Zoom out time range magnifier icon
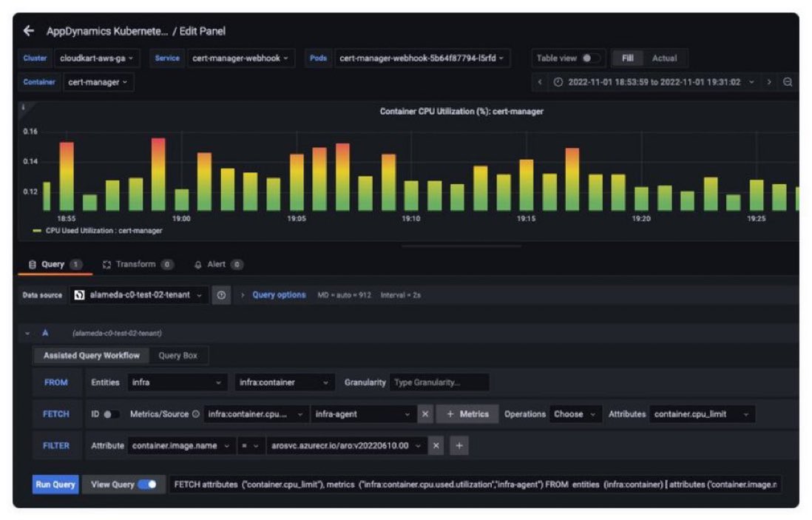This screenshot has height=520, width=812. point(787,82)
